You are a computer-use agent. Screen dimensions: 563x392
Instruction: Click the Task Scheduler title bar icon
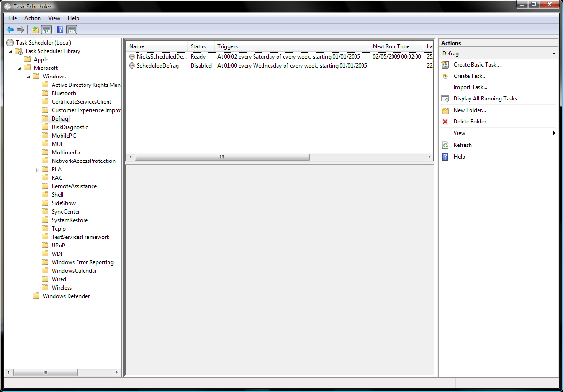7,6
